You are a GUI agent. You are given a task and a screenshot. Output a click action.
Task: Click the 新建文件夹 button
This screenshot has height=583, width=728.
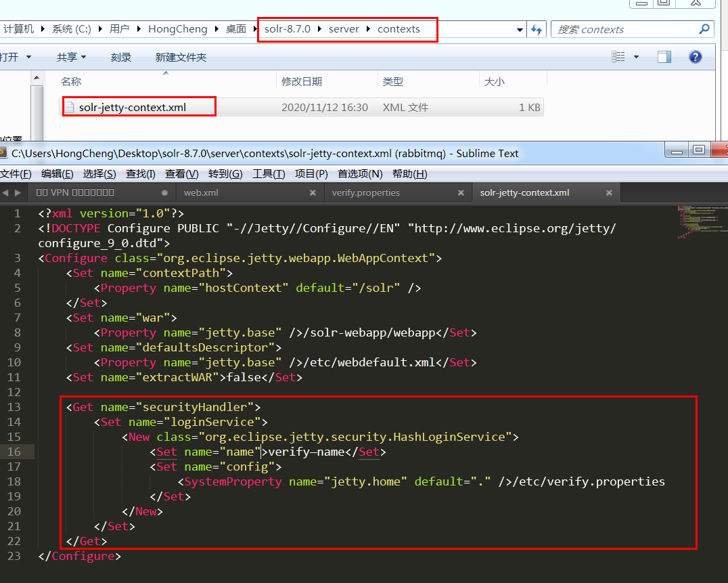pyautogui.click(x=181, y=57)
